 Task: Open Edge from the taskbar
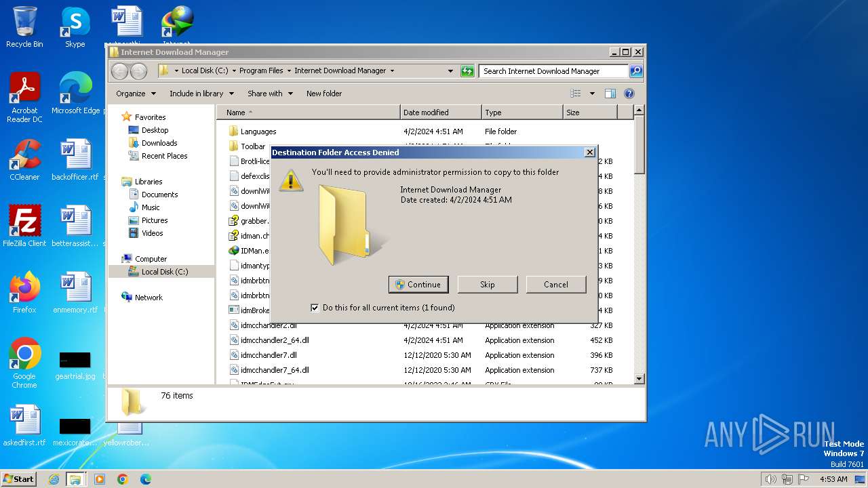[146, 479]
